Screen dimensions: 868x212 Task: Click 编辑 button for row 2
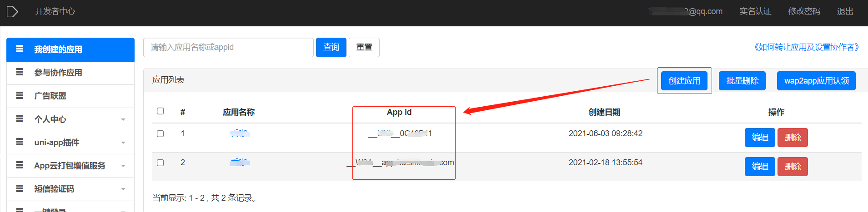pyautogui.click(x=760, y=167)
